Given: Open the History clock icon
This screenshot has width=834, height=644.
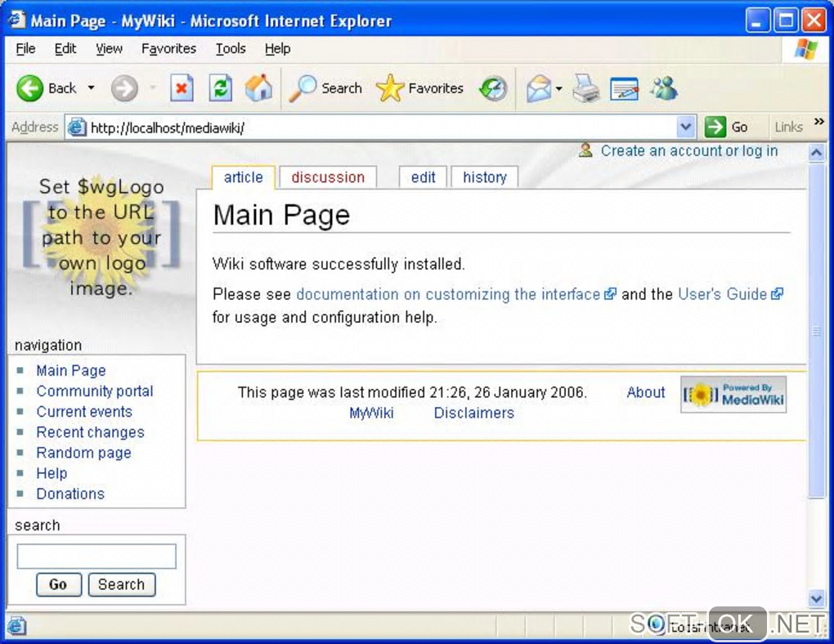Looking at the screenshot, I should click(x=493, y=89).
